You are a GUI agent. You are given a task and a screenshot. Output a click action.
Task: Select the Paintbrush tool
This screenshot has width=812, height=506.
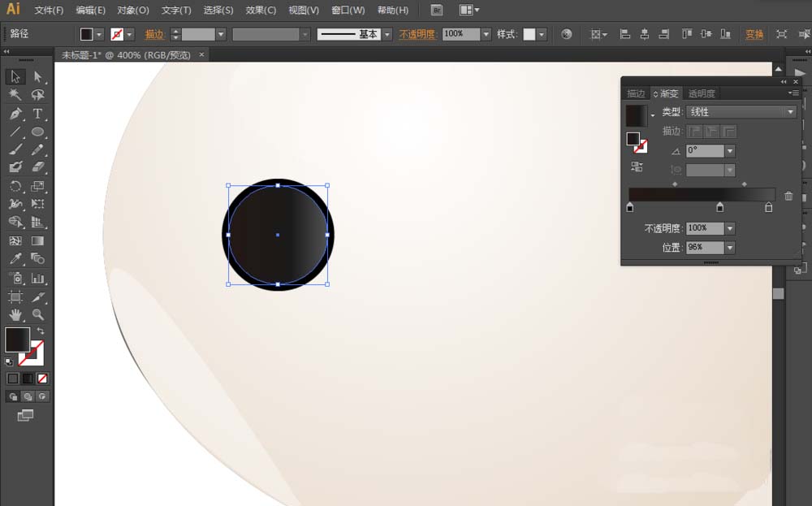[15, 149]
